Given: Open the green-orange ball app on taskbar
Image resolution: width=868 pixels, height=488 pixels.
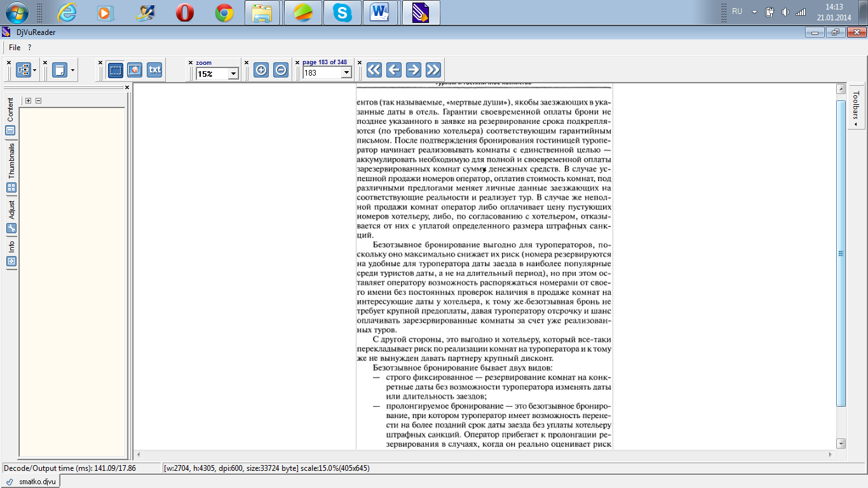Looking at the screenshot, I should point(302,12).
